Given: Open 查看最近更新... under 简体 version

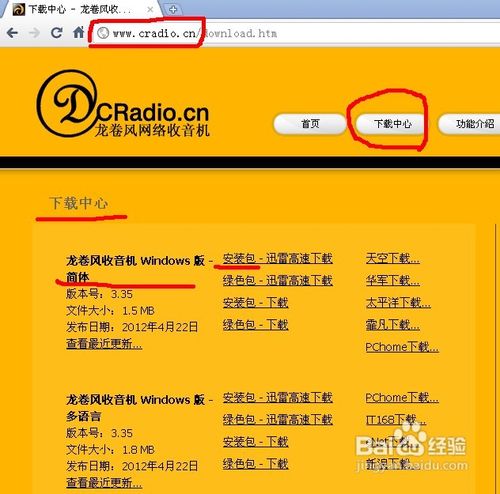Looking at the screenshot, I should [104, 343].
